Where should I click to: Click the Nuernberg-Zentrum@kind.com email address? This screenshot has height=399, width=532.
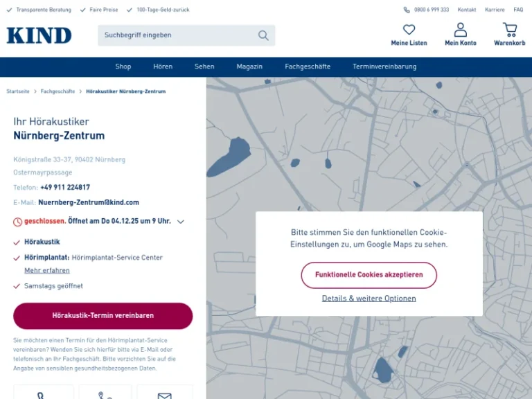(89, 202)
